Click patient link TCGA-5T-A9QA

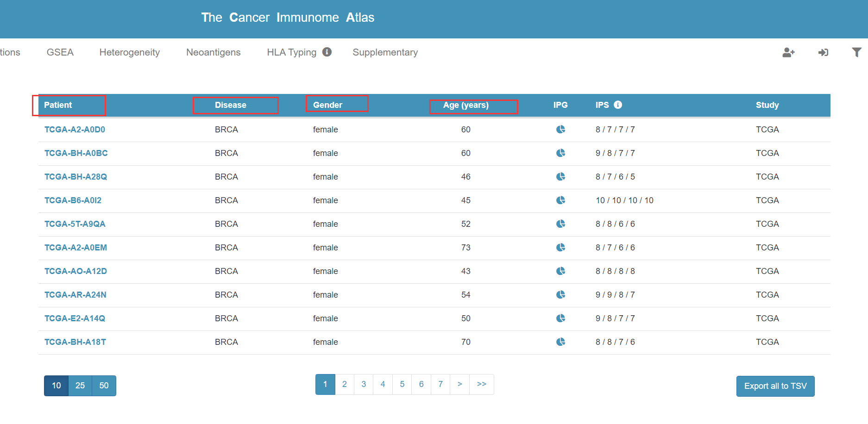(x=75, y=224)
